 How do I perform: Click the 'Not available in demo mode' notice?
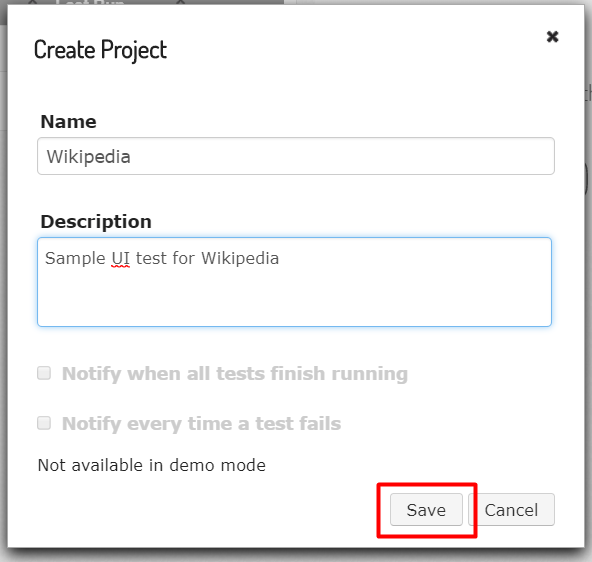(152, 465)
